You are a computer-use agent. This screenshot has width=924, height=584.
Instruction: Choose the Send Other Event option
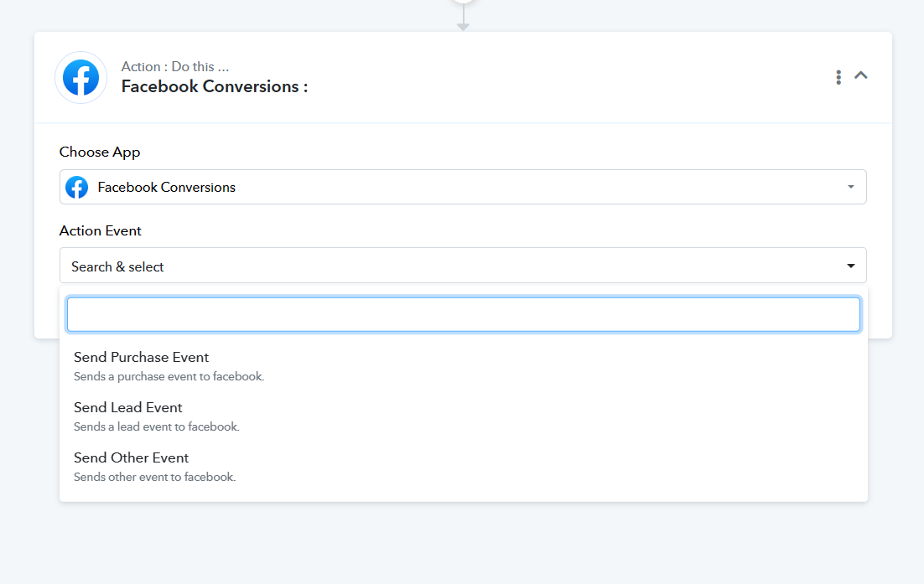tap(463, 466)
